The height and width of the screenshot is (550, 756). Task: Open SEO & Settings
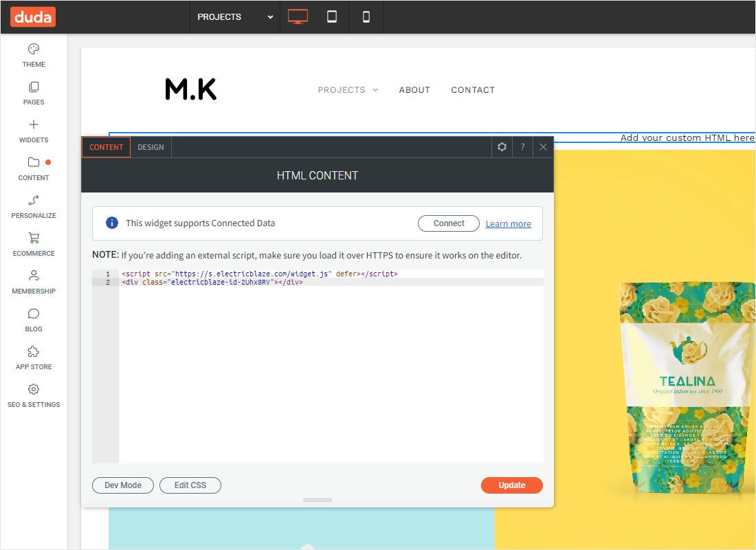click(x=34, y=395)
